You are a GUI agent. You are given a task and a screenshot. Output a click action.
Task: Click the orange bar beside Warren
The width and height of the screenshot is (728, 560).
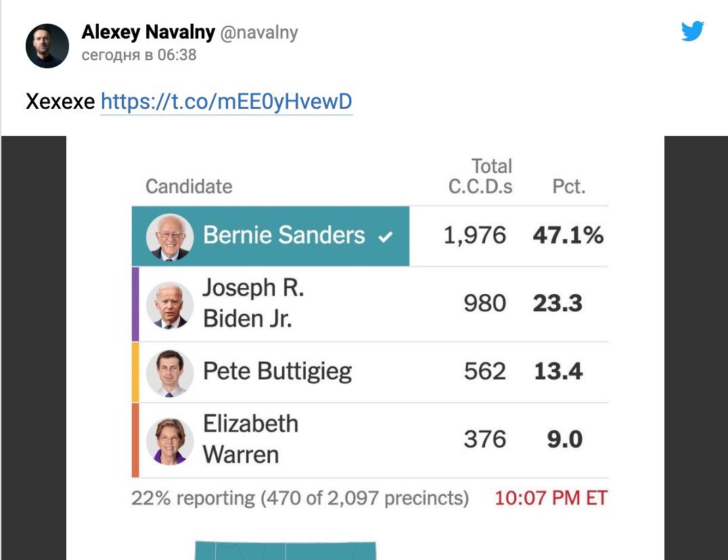[135, 440]
